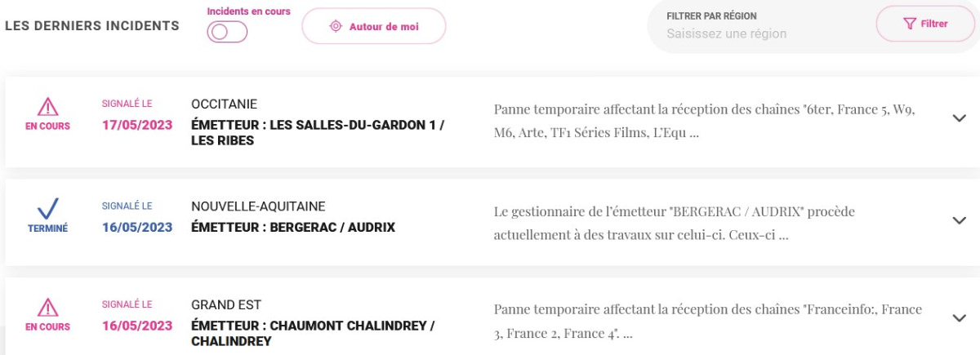Open the Bergerac / Audrix émetteur title
The image size is (980, 355).
coord(293,228)
